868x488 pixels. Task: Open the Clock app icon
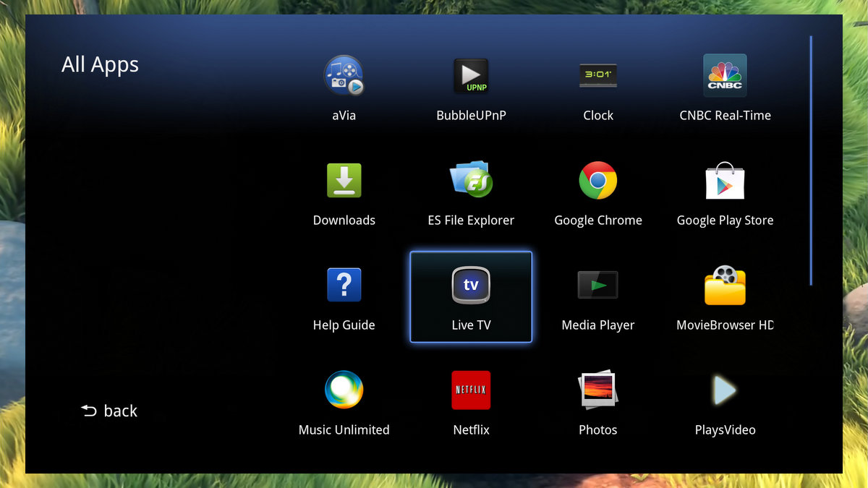point(598,76)
